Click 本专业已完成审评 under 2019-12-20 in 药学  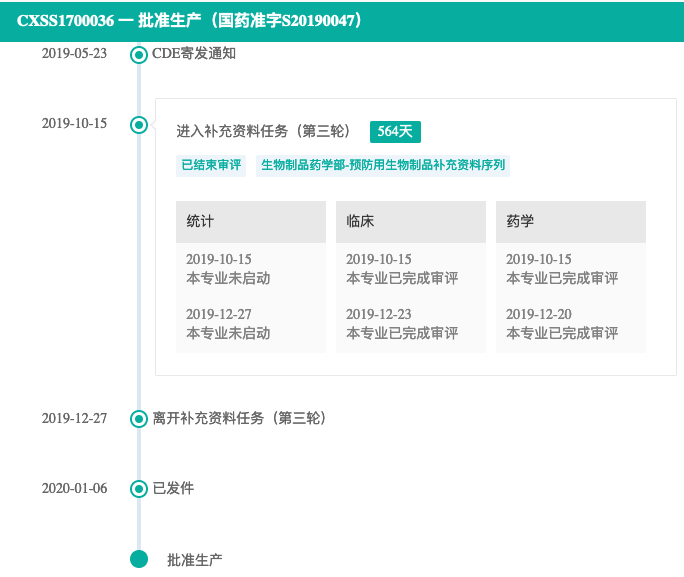tap(562, 333)
